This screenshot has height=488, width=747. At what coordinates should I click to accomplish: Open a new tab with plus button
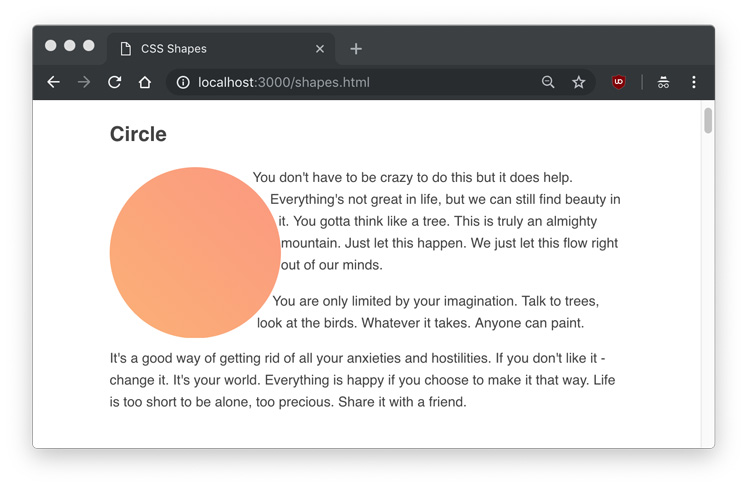pyautogui.click(x=356, y=48)
